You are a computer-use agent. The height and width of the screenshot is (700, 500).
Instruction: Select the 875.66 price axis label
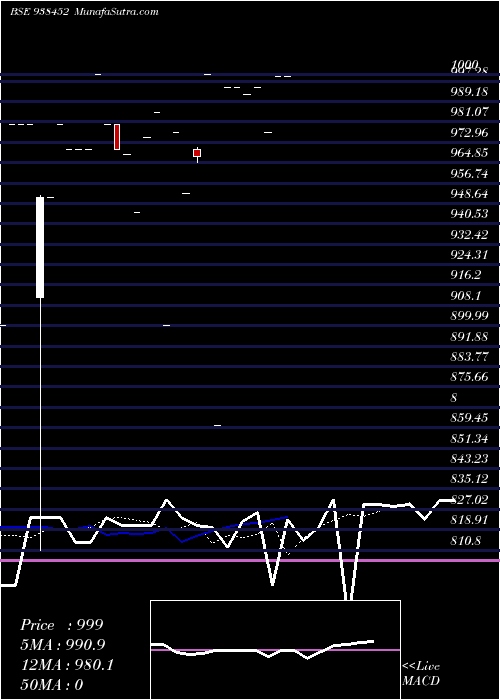tap(469, 377)
